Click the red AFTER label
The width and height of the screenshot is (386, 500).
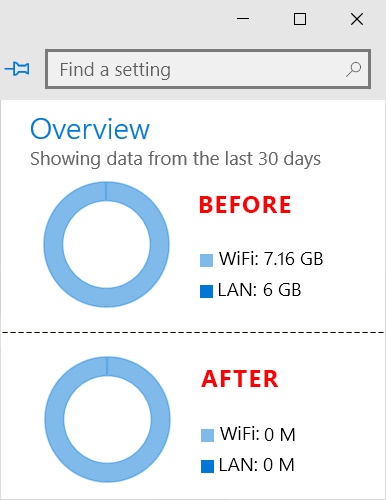click(x=240, y=379)
